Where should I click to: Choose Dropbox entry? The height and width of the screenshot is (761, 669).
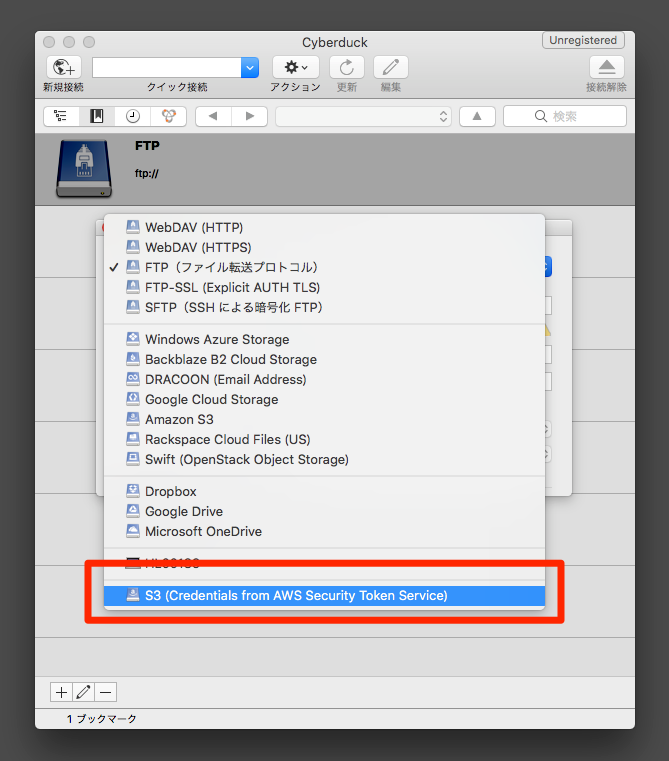324,491
